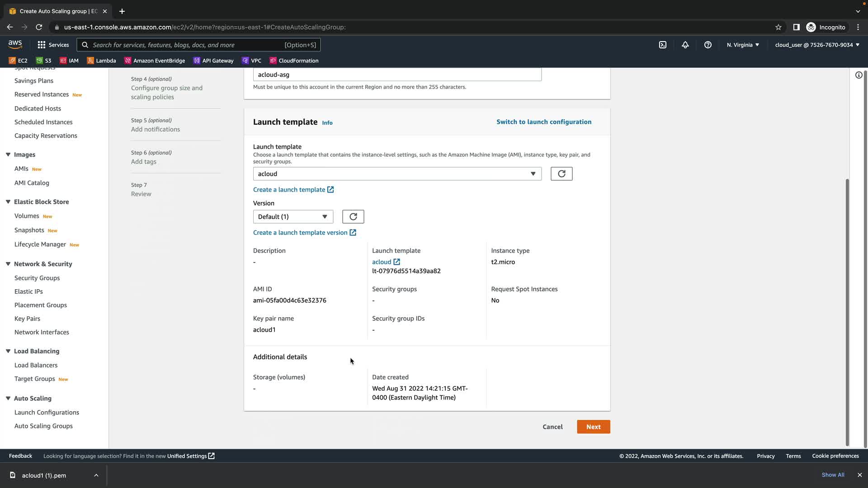Expand the N. Virginia region menu

pyautogui.click(x=743, y=45)
